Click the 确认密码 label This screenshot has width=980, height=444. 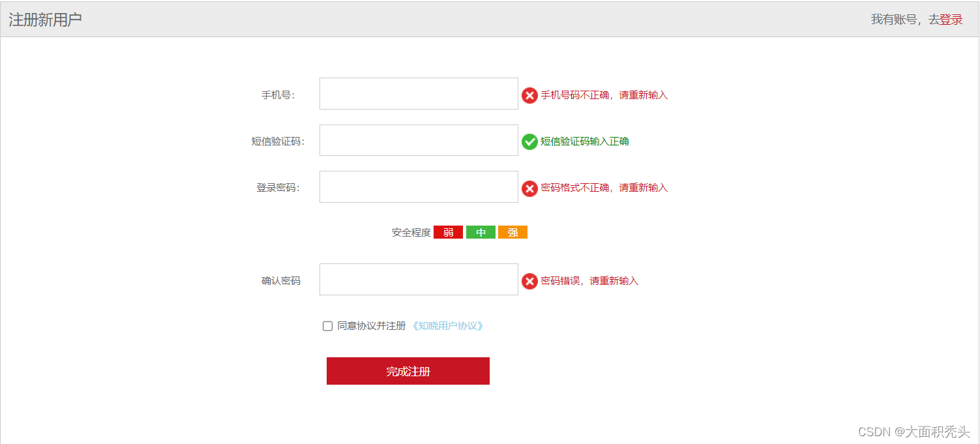pos(281,281)
